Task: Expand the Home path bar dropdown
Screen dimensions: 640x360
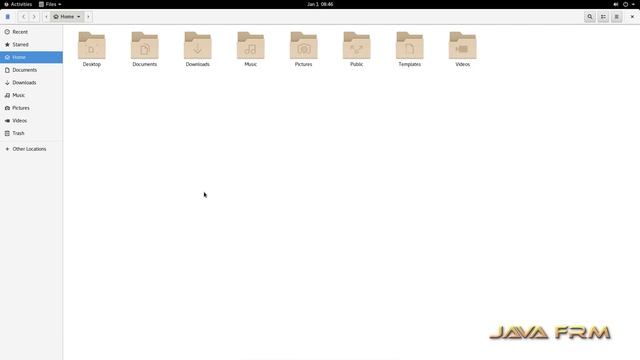Action: click(x=67, y=17)
